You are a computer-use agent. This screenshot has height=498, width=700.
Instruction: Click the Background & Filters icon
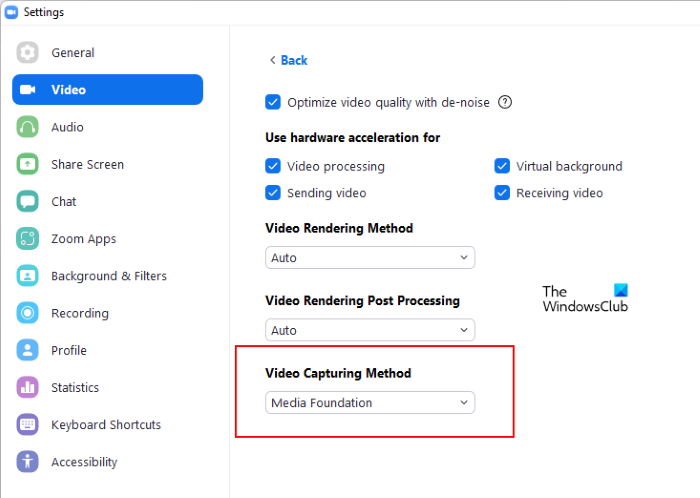28,276
